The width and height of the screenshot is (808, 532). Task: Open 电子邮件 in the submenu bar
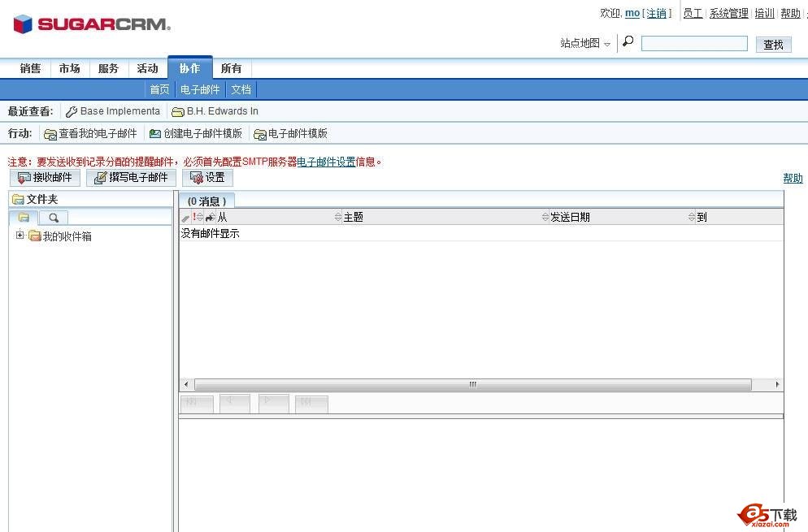pos(200,89)
